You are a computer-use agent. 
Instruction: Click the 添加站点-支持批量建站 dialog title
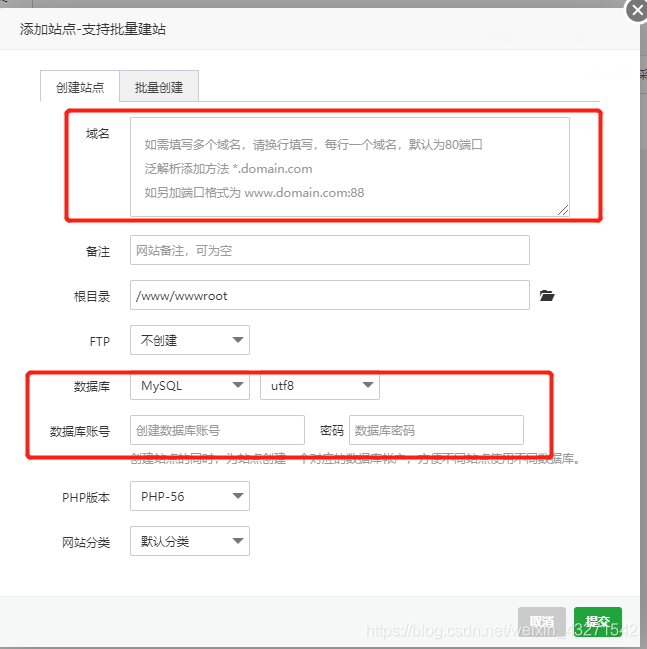pos(93,29)
